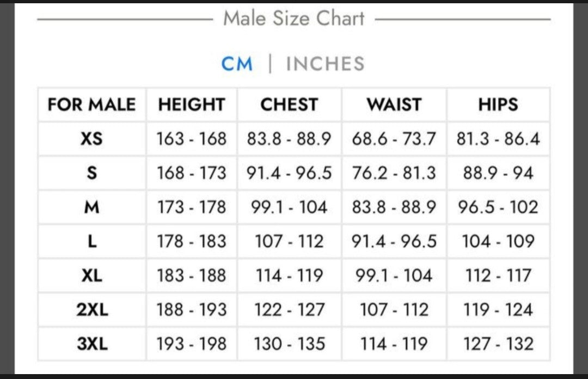Click the HEIGHT column header
This screenshot has width=588, height=379.
[191, 105]
